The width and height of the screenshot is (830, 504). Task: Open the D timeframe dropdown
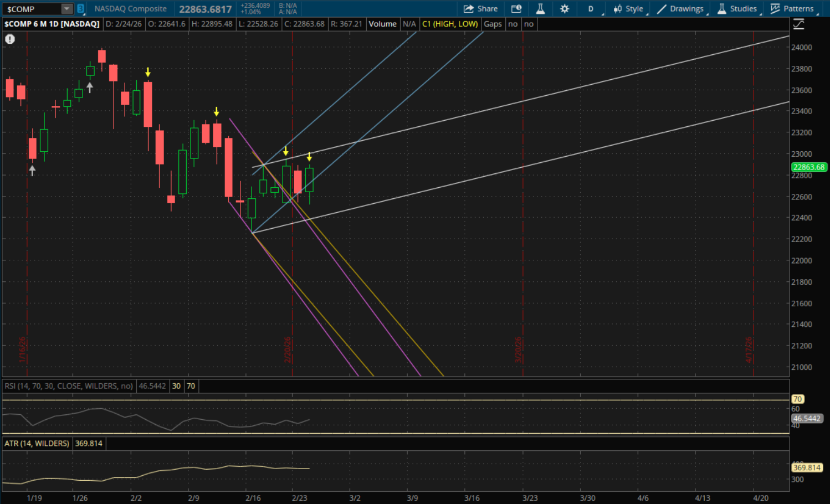click(591, 9)
